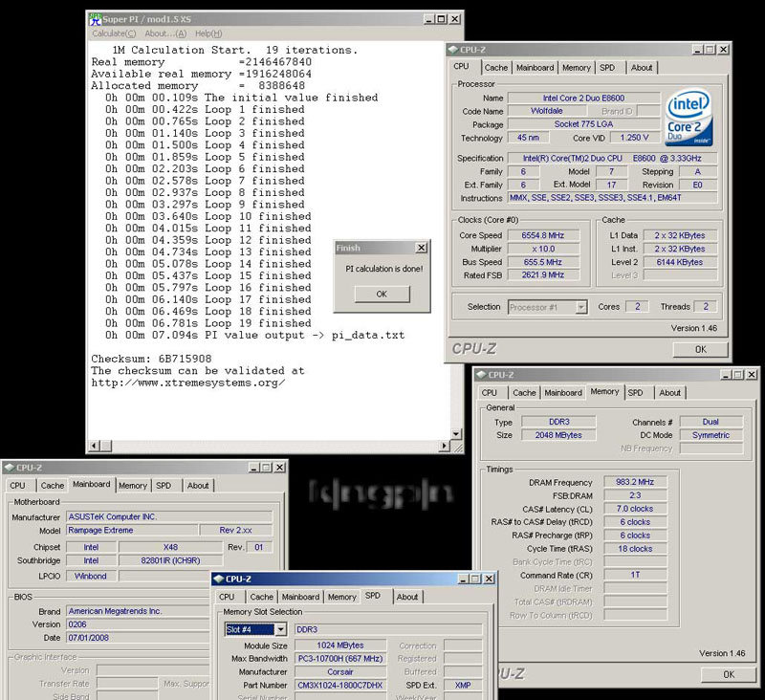Select SPD tab in the Memory timings window

[x=635, y=392]
